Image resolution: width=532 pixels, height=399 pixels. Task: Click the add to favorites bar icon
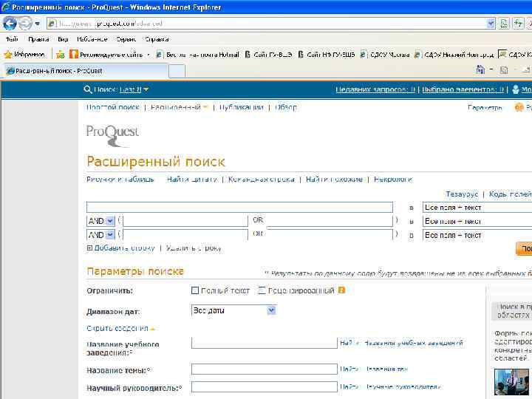61,54
